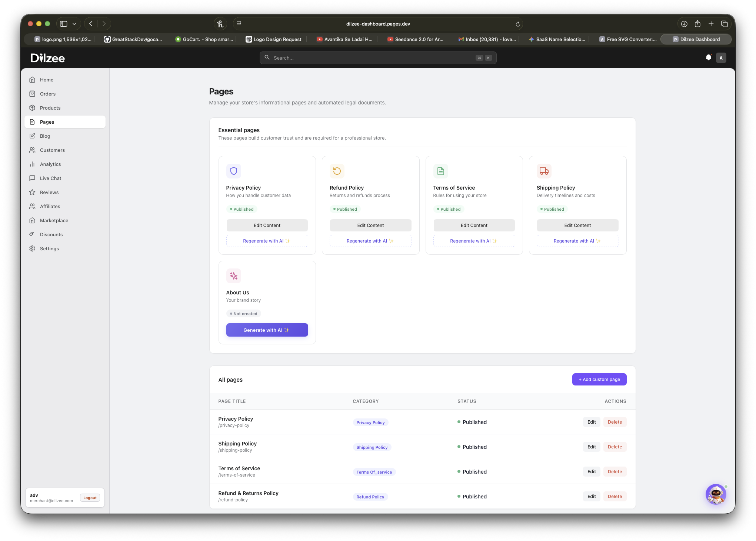Click Edit Content for Terms of Service

pos(474,225)
